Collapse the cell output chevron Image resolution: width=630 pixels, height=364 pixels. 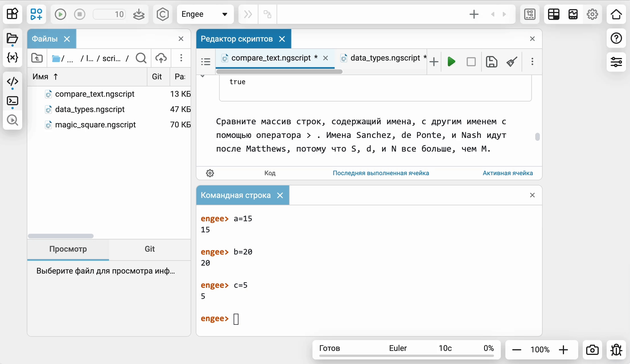203,76
